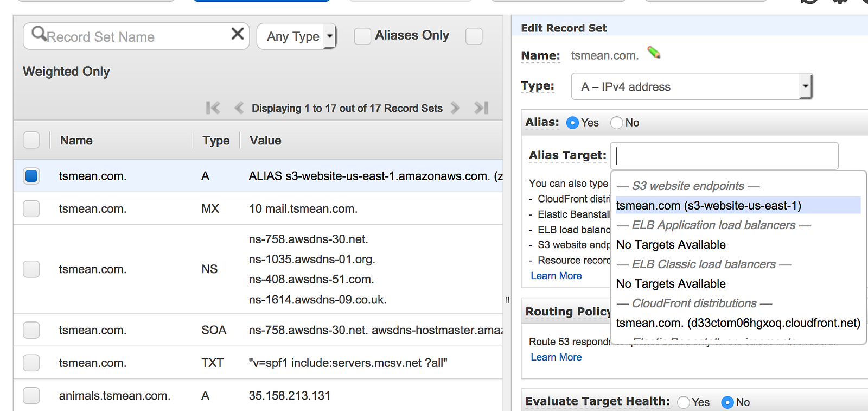868x411 pixels.
Task: Open Learn More link under Routing Policy
Action: pyautogui.click(x=556, y=357)
